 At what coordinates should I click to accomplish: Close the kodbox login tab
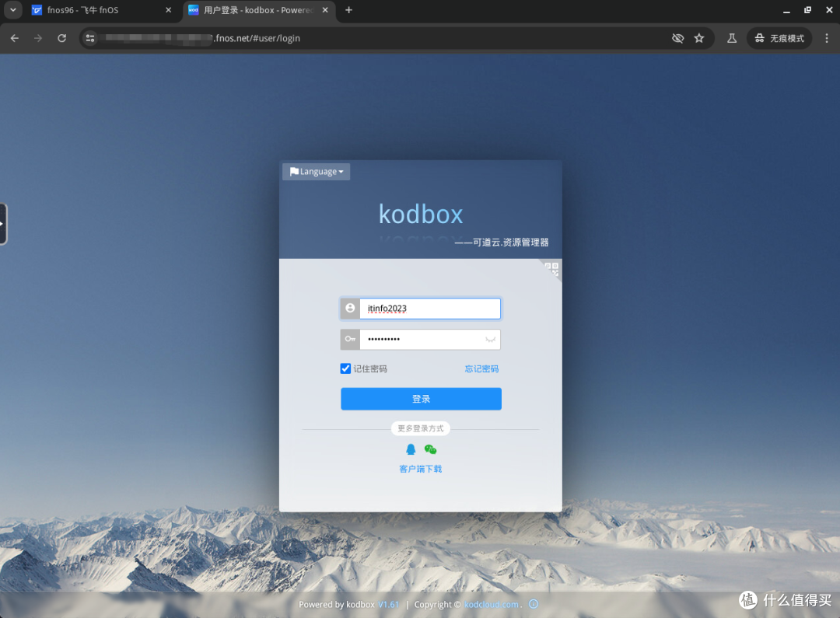(x=325, y=10)
